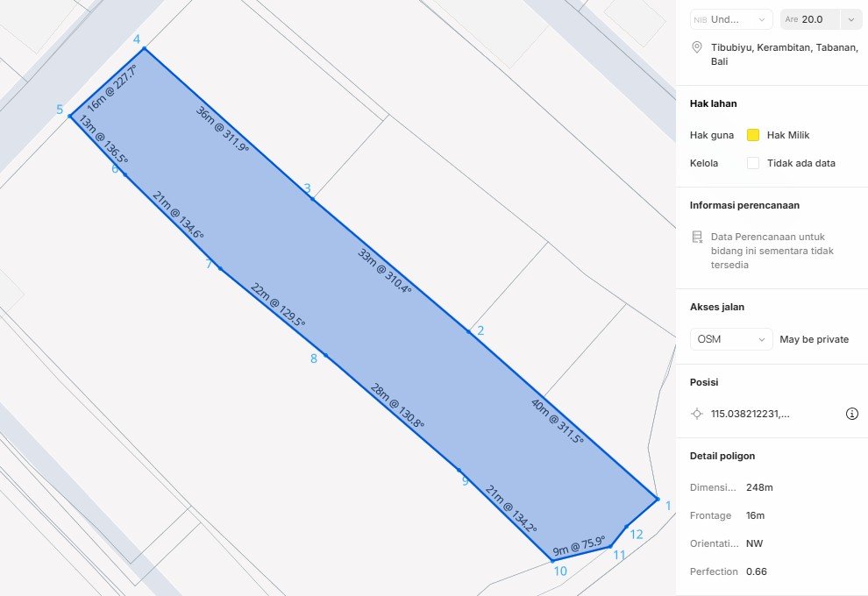This screenshot has height=596, width=868.
Task: Click the '40m @ 311.5°' edge label
Action: pos(558,422)
